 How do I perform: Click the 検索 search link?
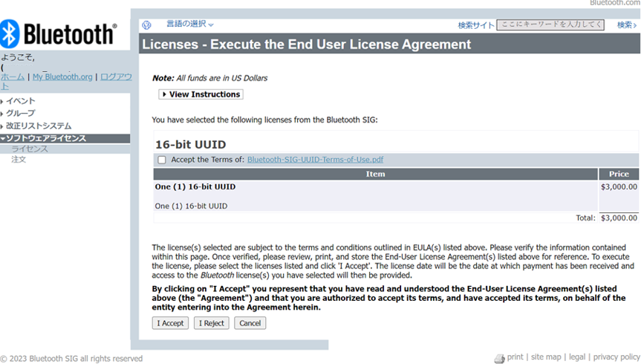coord(627,25)
